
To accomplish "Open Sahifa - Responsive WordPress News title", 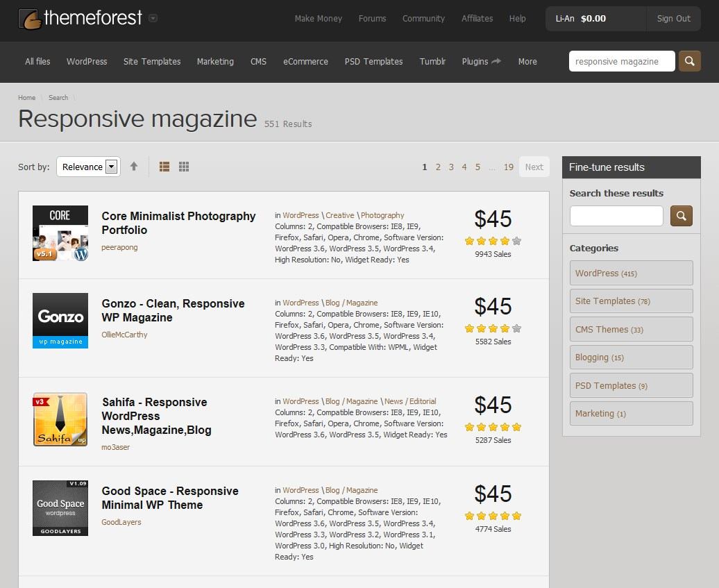I will click(x=156, y=416).
